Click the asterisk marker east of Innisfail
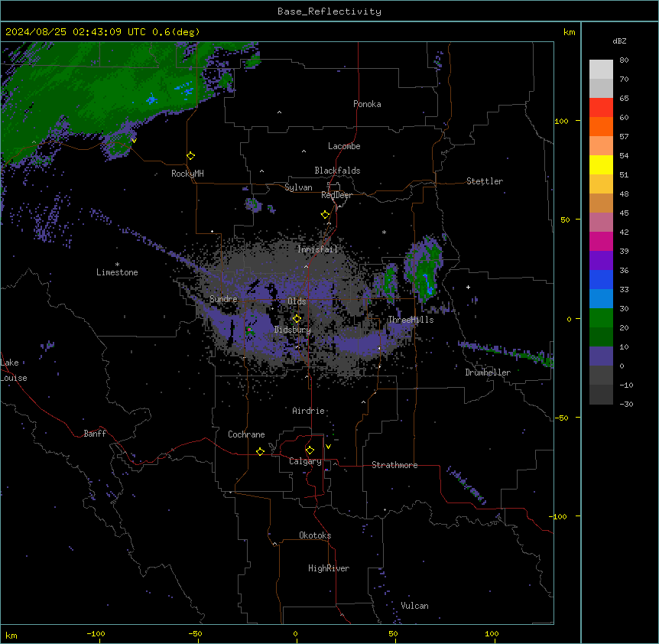659x644 pixels. (384, 232)
